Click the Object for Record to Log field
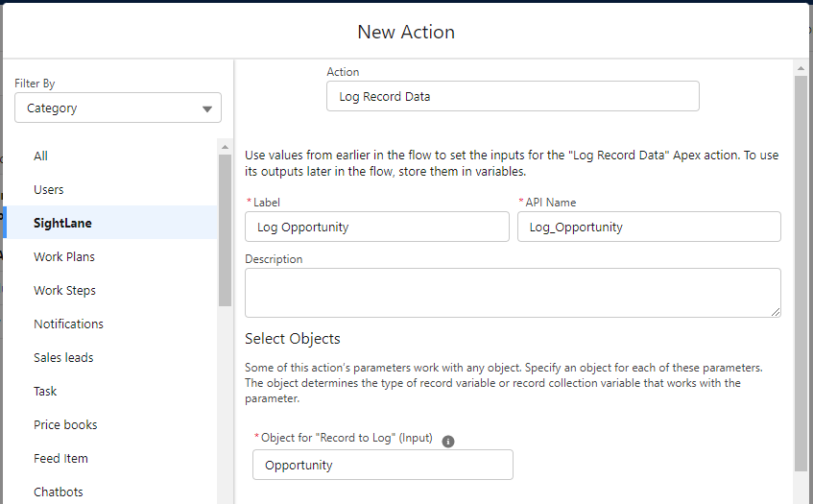This screenshot has height=504, width=813. click(x=383, y=465)
